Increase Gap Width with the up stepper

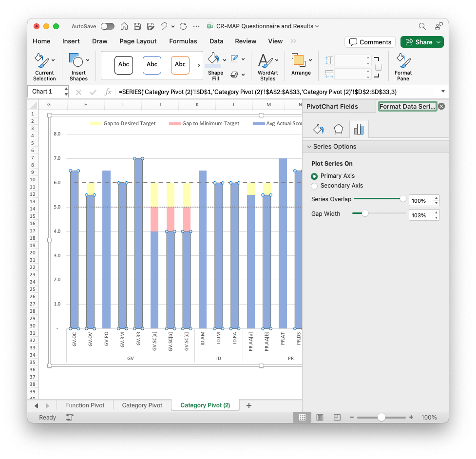(436, 212)
